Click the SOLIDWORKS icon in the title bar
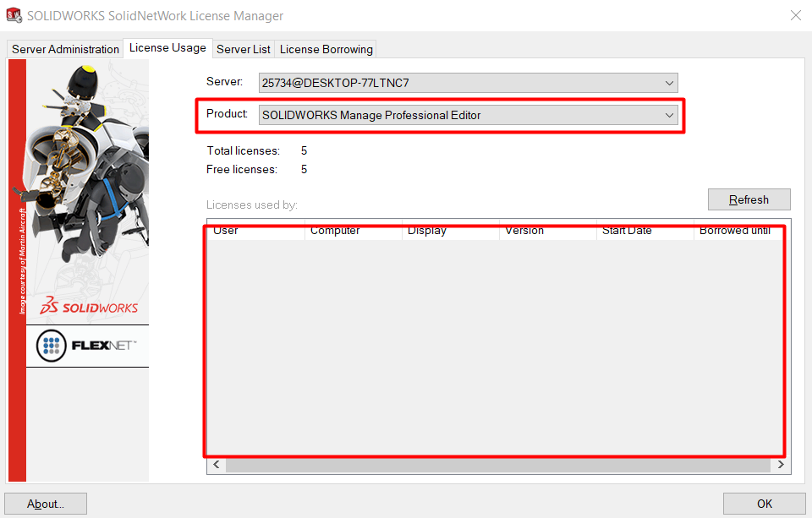Viewport: 812px width, 518px height. 14,15
